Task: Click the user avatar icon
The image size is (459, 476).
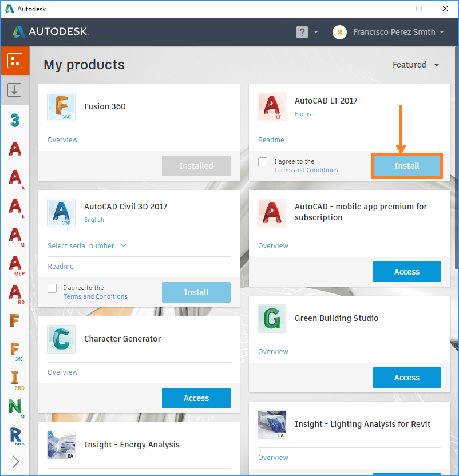Action: click(339, 32)
